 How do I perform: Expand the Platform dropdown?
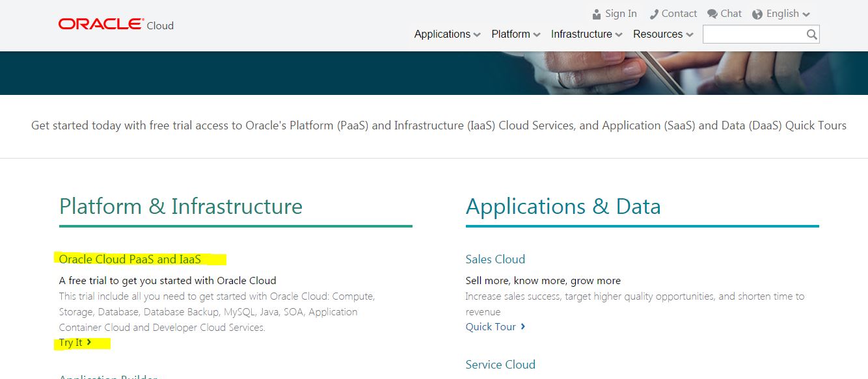(515, 34)
